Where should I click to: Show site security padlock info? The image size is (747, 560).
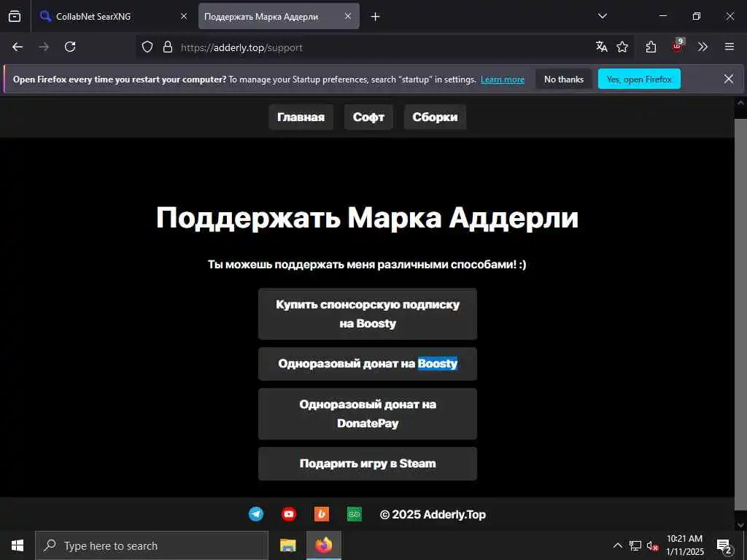point(168,47)
